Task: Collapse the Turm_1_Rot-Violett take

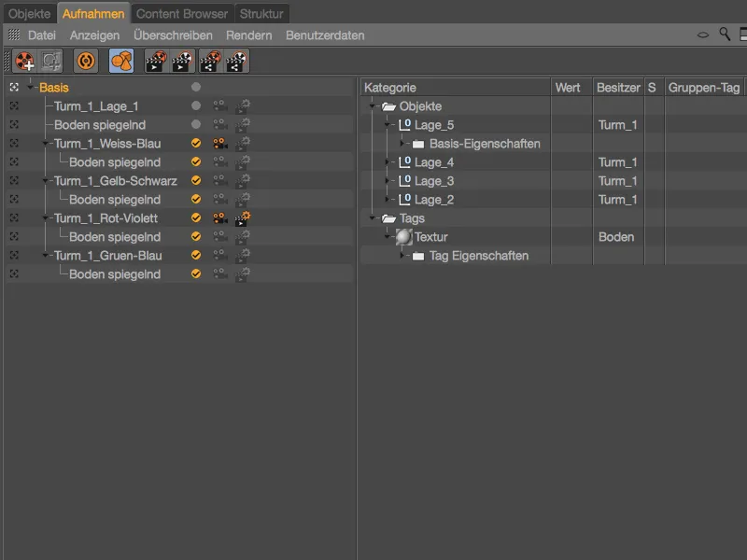Action: (x=45, y=218)
